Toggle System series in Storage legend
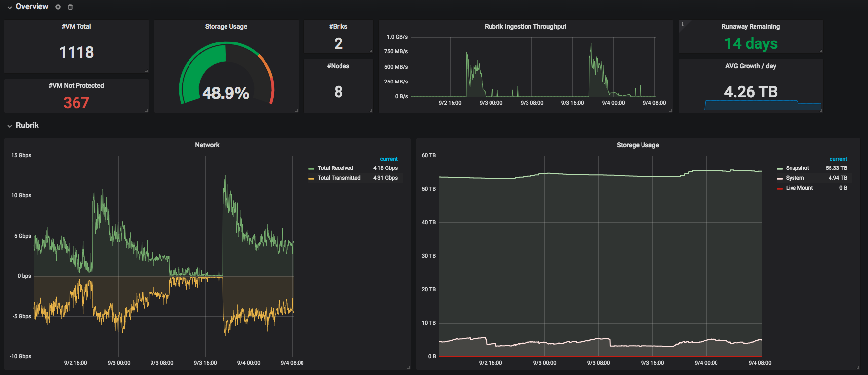 [795, 178]
